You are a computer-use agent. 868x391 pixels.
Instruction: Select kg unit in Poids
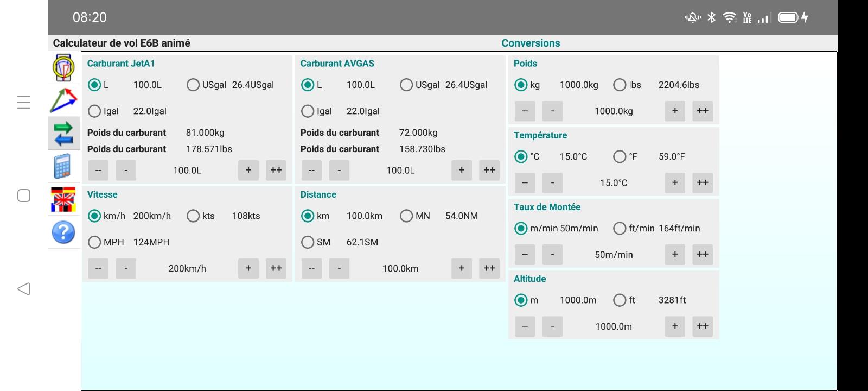521,85
